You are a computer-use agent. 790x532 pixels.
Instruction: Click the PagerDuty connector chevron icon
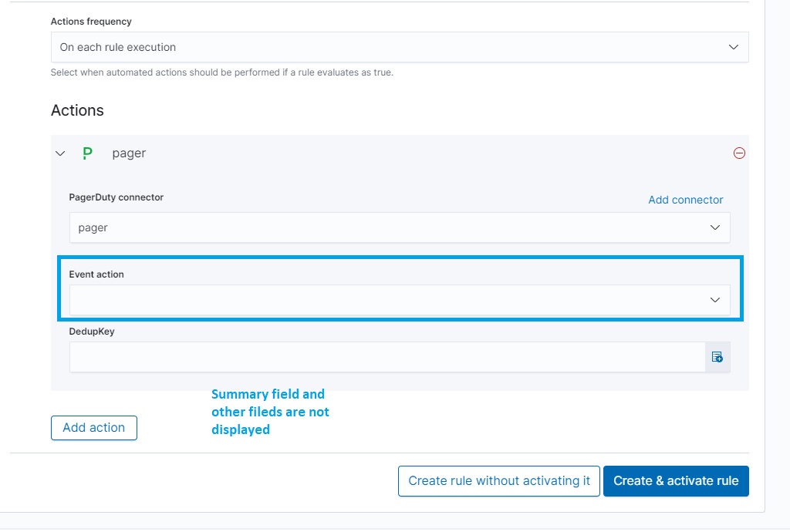[715, 227]
